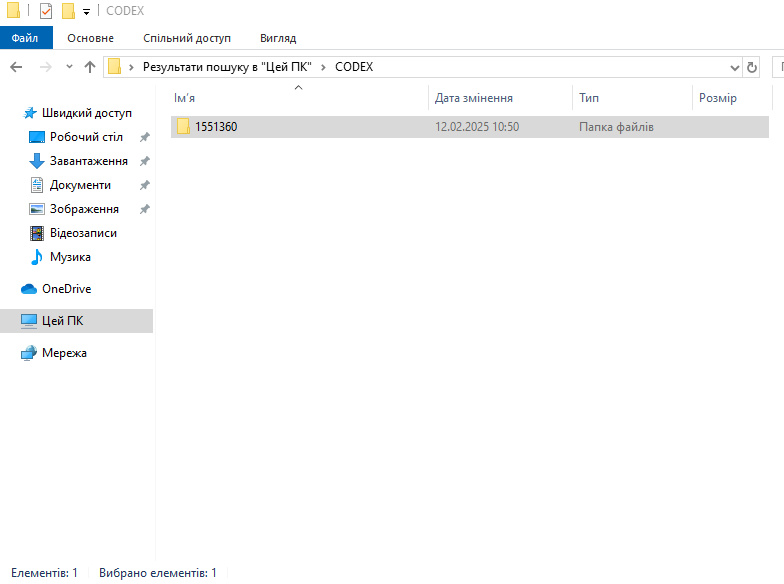
Task: Open the Файл menu
Action: coord(25,38)
